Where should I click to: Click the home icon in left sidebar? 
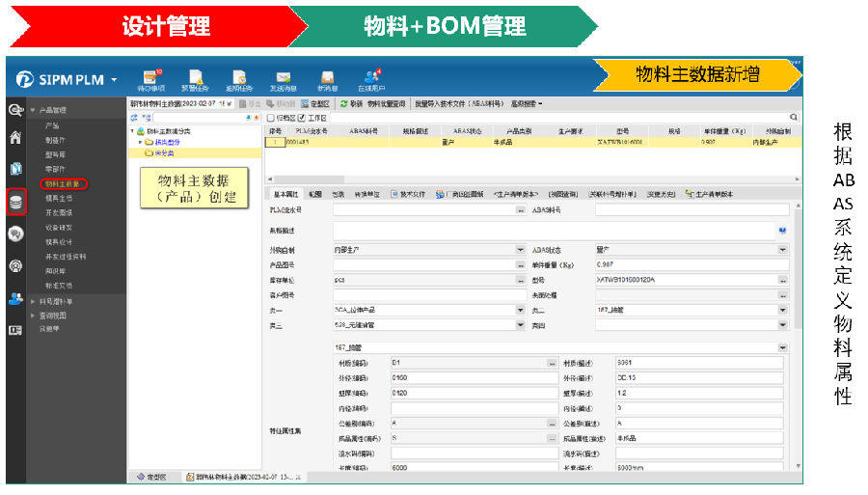coord(15,137)
